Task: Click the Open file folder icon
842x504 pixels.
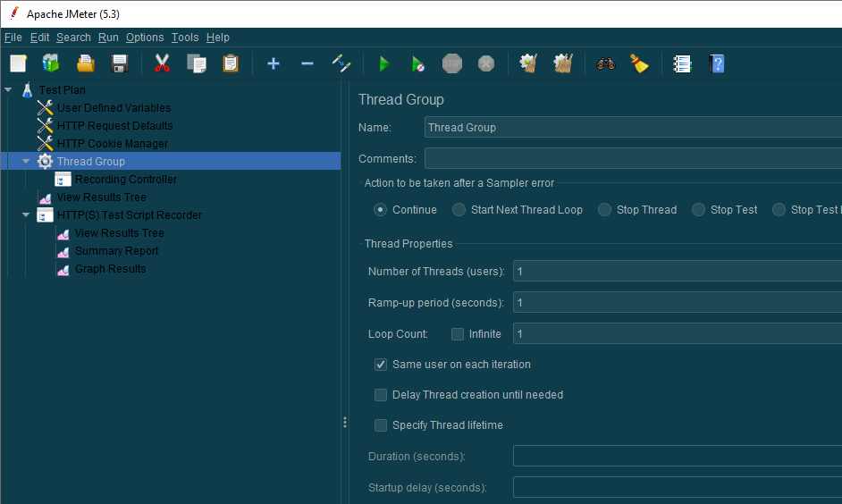Action: pyautogui.click(x=86, y=63)
